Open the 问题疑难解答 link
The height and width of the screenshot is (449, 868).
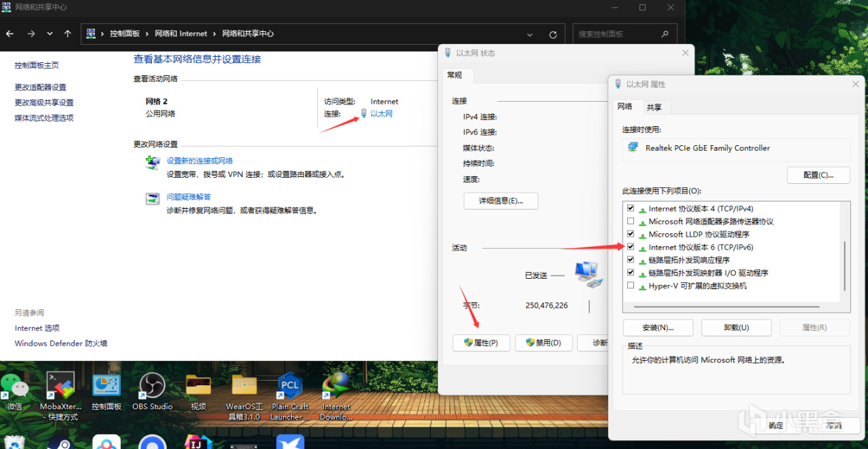point(189,197)
